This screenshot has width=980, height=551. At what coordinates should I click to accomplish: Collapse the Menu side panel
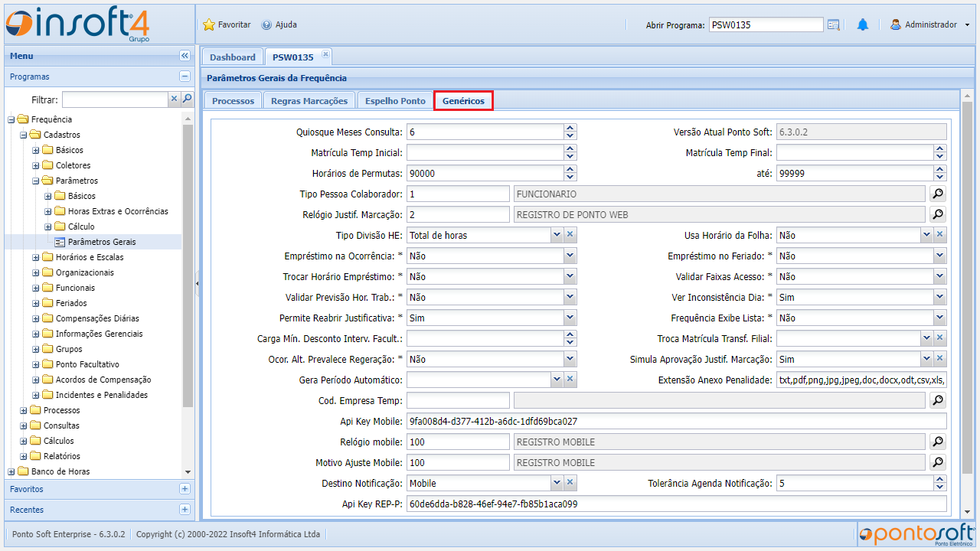tap(185, 56)
